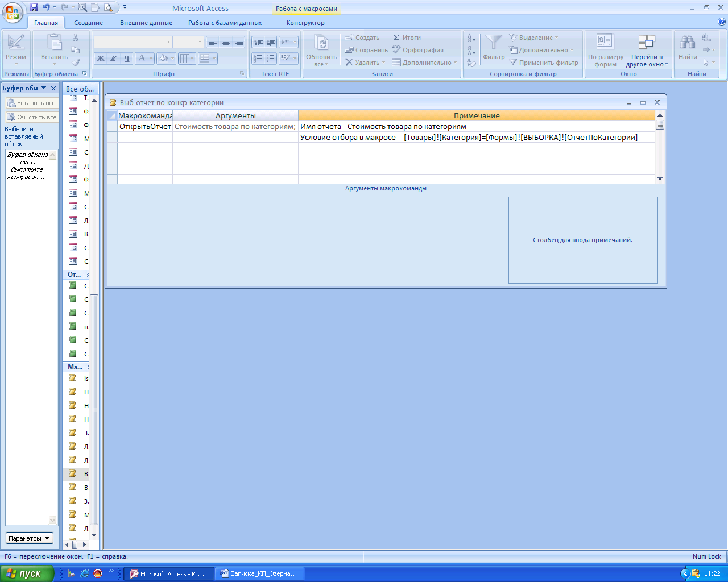Close the Буфер обмена task pane
Viewport: 728px width, 582px height.
pyautogui.click(x=53, y=88)
